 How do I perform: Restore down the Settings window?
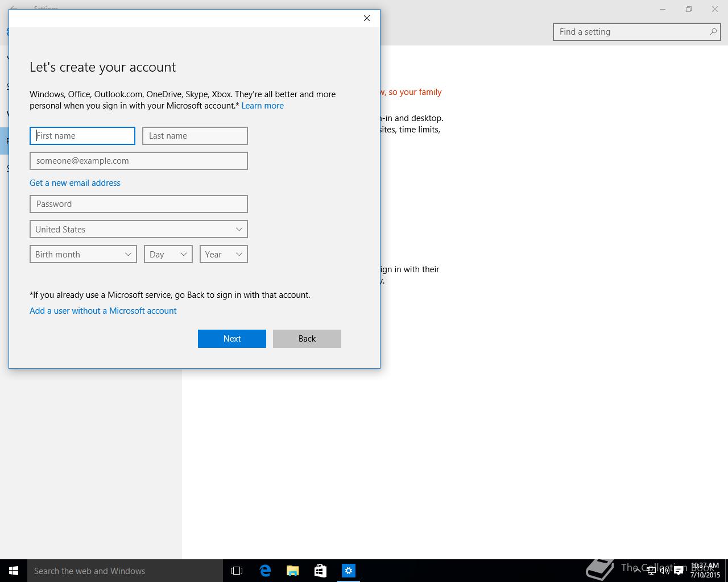689,9
